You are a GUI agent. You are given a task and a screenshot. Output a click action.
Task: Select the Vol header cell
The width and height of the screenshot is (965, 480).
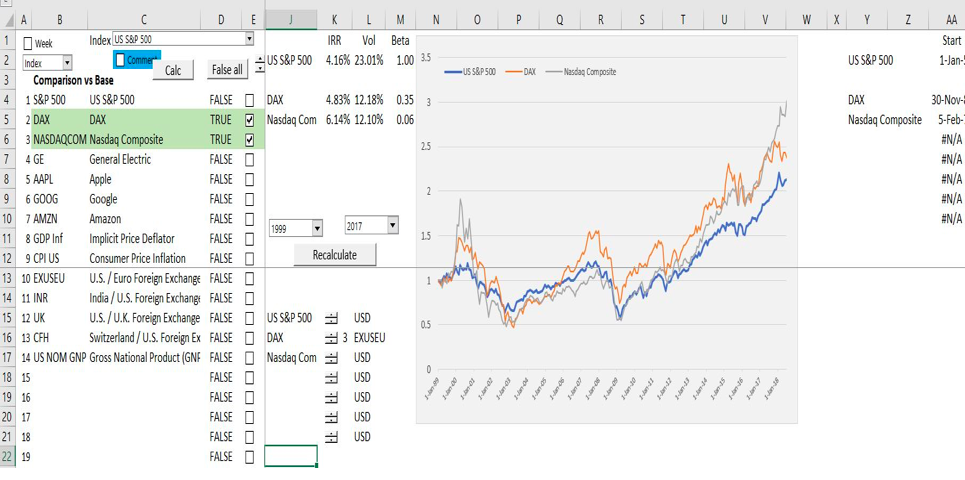(369, 41)
